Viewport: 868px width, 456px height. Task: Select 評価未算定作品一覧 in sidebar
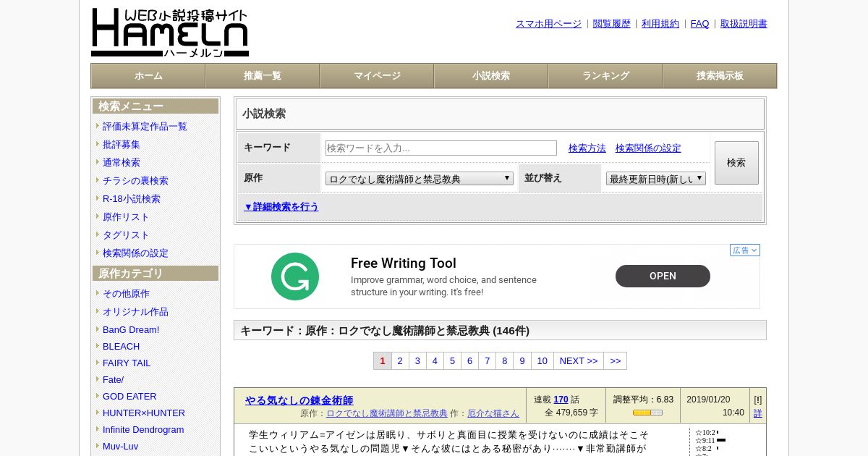click(145, 126)
